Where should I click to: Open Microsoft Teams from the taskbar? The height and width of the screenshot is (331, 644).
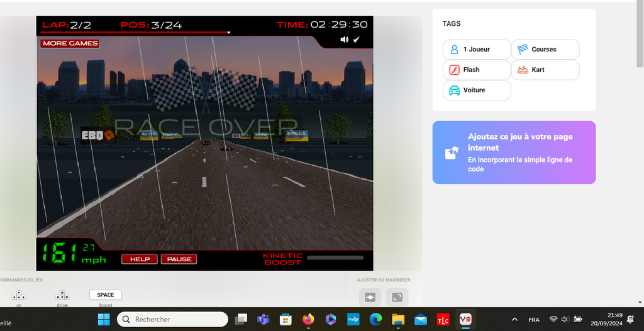[264, 319]
